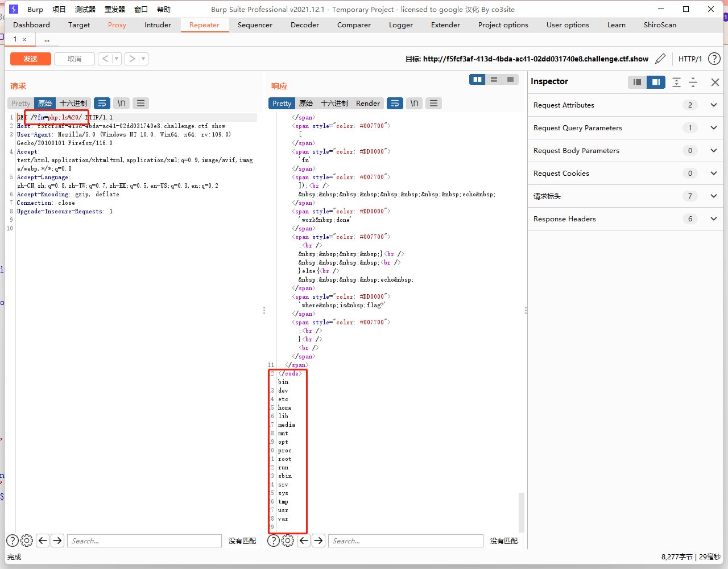Click the response panel vertical scrollbar
728x569 pixels.
tap(522, 512)
